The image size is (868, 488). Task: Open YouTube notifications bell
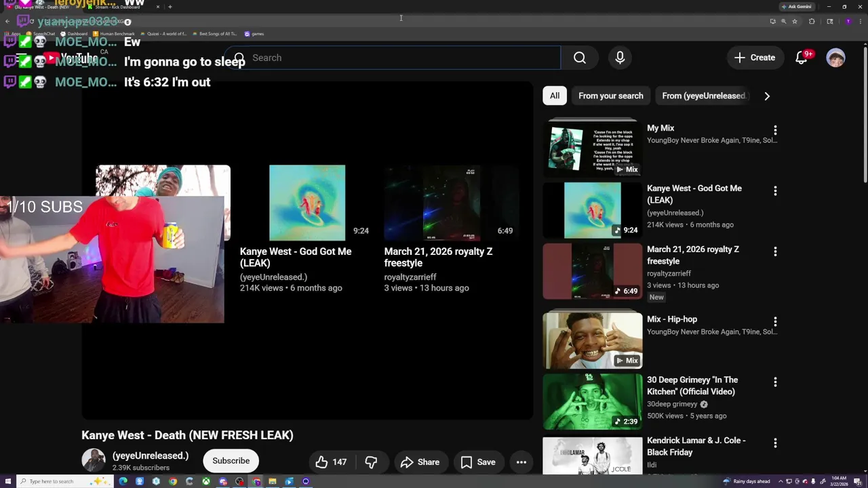(x=802, y=58)
